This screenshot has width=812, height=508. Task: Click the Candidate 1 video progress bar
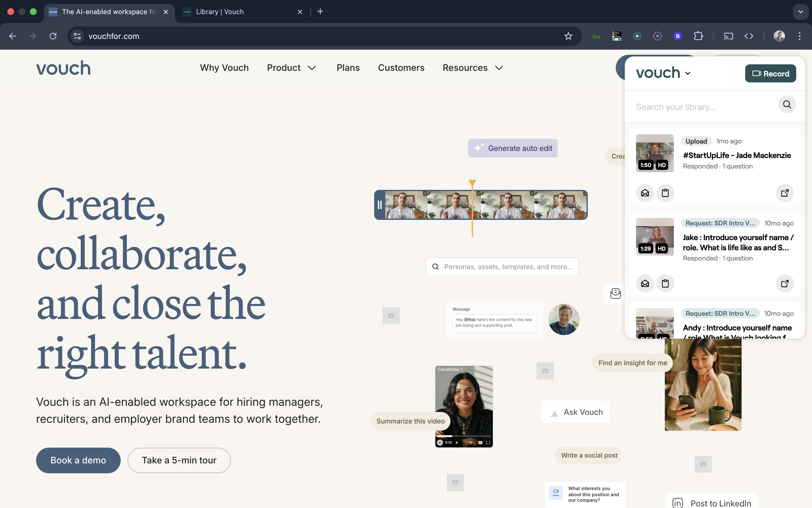(x=464, y=436)
